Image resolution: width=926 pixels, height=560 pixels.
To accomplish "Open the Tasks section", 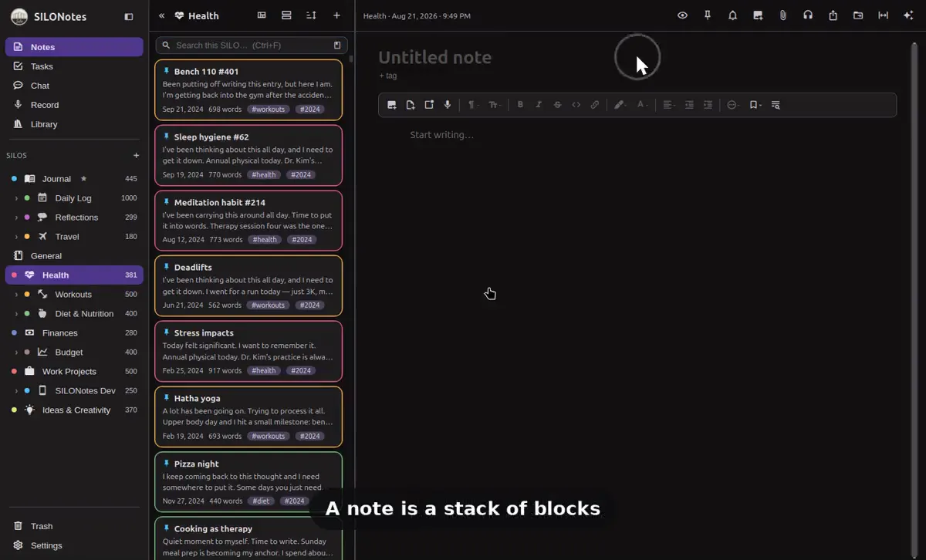I will tap(74, 66).
